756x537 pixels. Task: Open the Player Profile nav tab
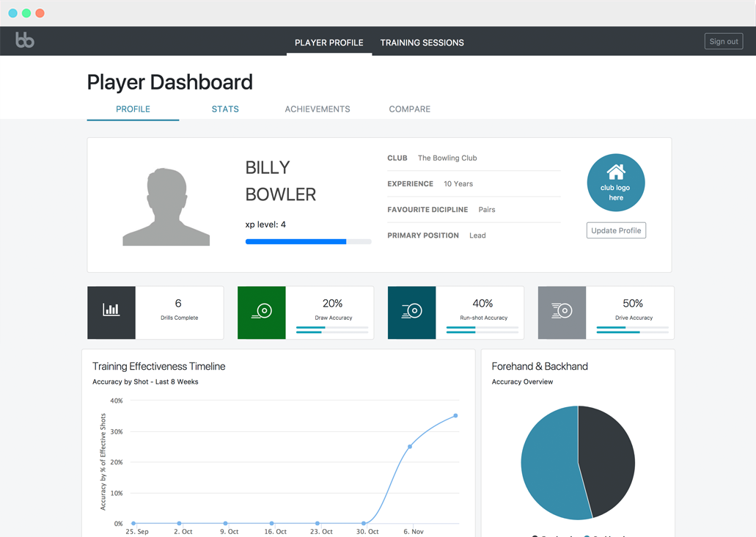pyautogui.click(x=329, y=43)
